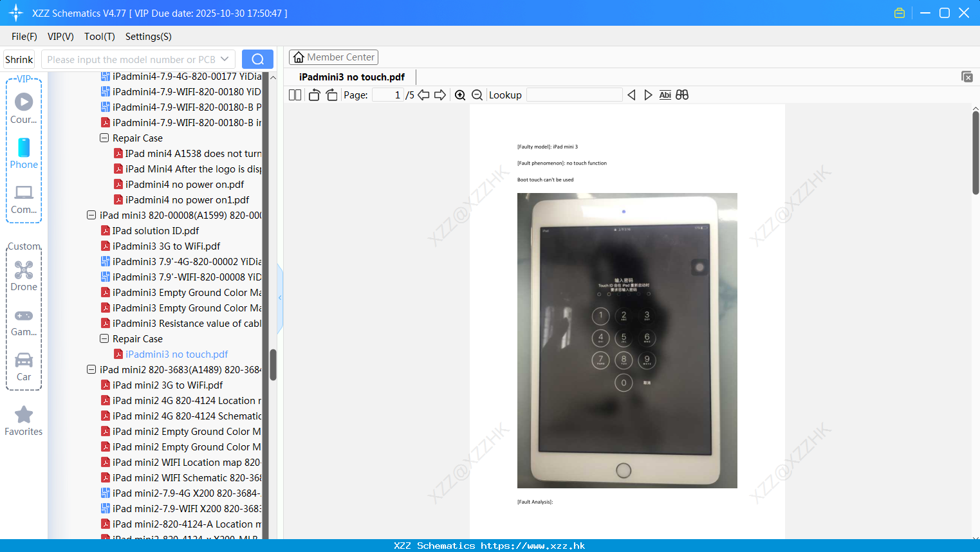
Task: Open iPad Mini4 After the logo is displayed PDF
Action: 187,169
